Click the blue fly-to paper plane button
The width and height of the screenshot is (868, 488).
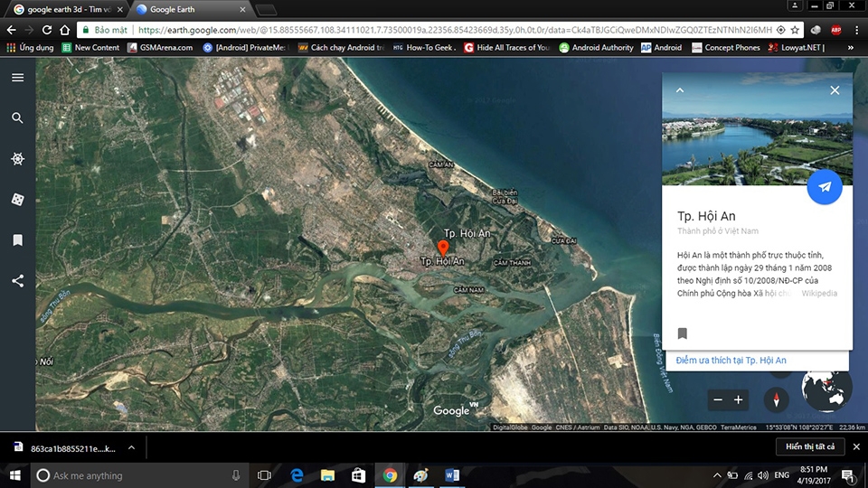(825, 187)
